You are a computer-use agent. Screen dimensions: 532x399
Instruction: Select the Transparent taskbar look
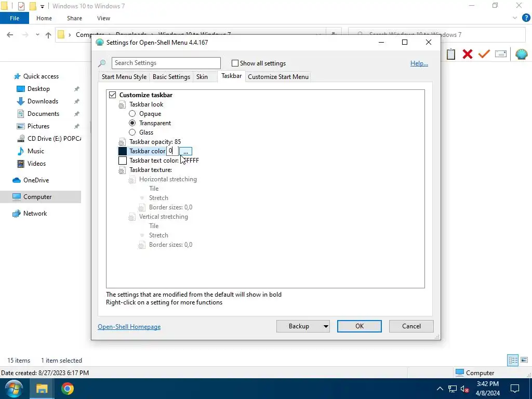point(132,123)
